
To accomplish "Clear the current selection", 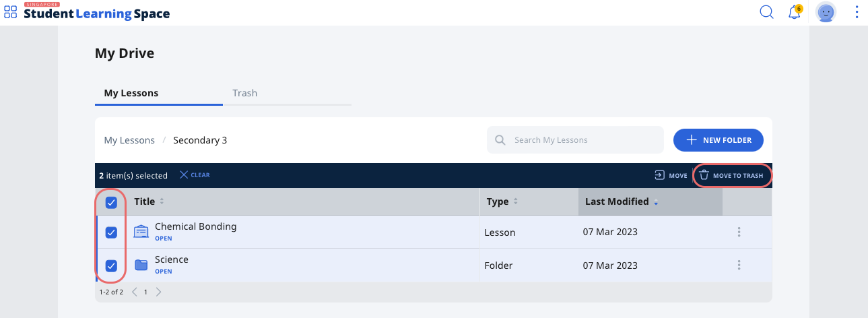I will (195, 175).
